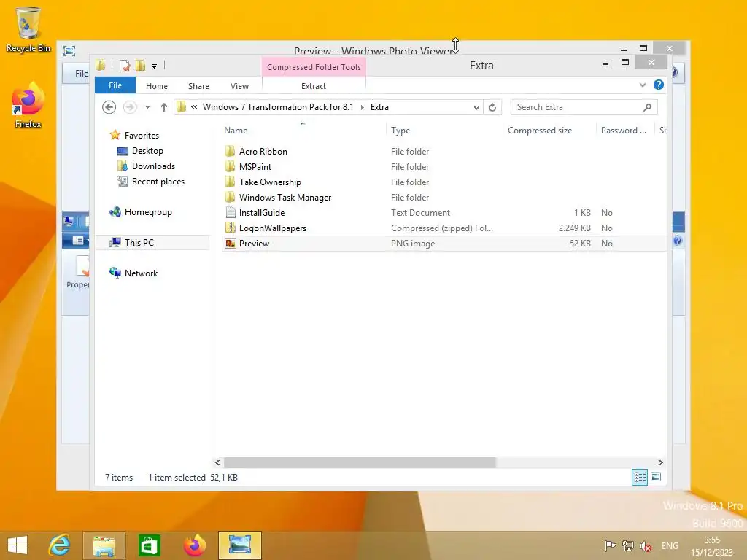Click the scroll right arrow

(660, 462)
